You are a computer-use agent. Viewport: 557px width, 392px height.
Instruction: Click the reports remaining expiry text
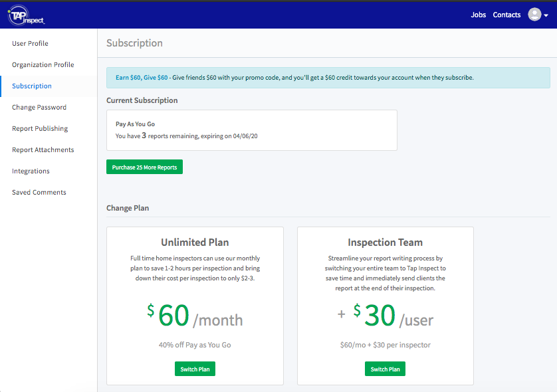pyautogui.click(x=187, y=136)
